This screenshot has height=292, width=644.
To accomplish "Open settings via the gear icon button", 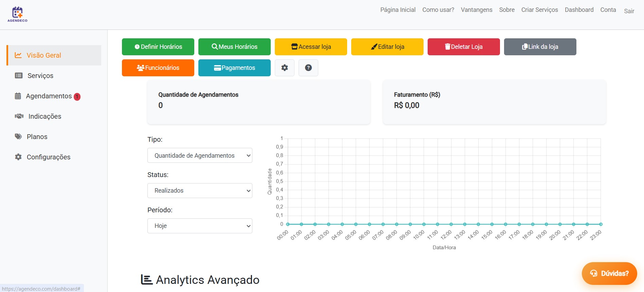I will tap(285, 68).
